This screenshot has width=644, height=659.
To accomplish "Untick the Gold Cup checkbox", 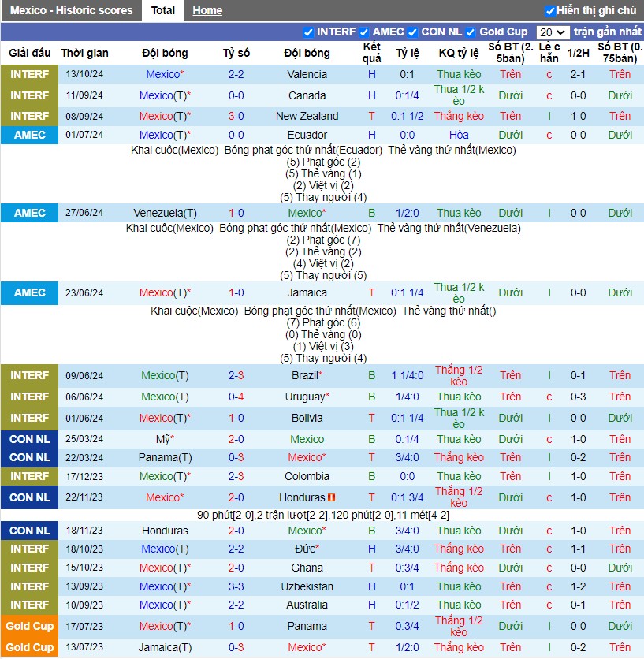I will [x=471, y=32].
